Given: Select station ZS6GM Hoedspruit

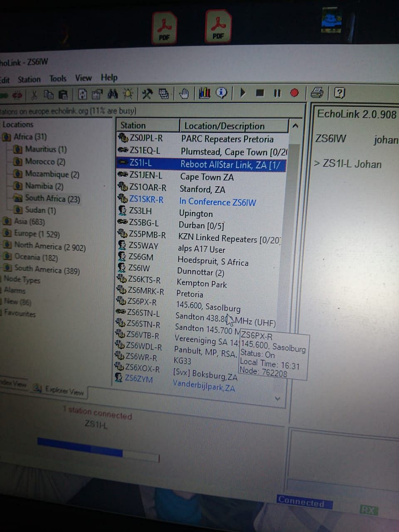Looking at the screenshot, I should [x=199, y=259].
